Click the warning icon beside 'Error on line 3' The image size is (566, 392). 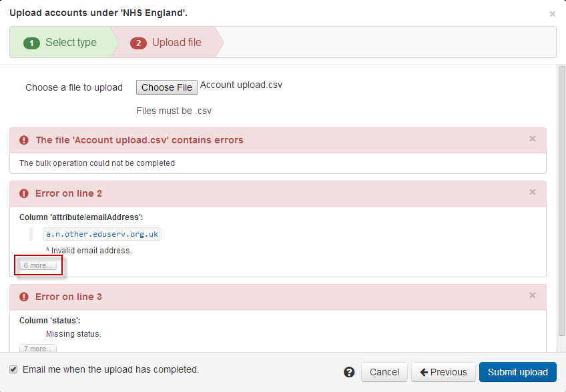pos(23,296)
